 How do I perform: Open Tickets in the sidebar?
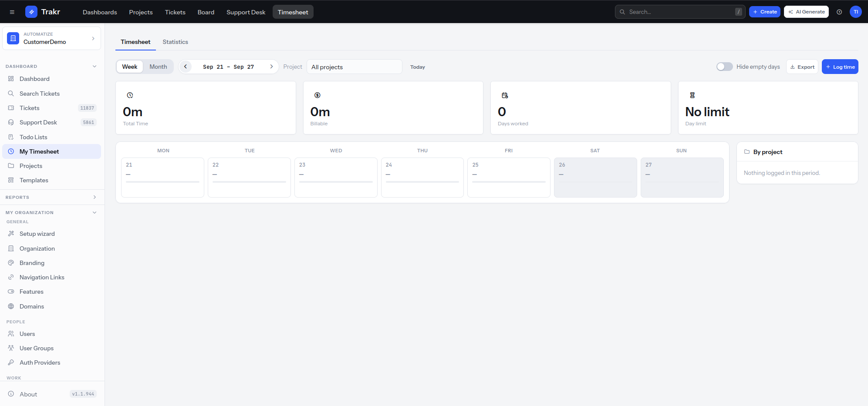[52, 108]
